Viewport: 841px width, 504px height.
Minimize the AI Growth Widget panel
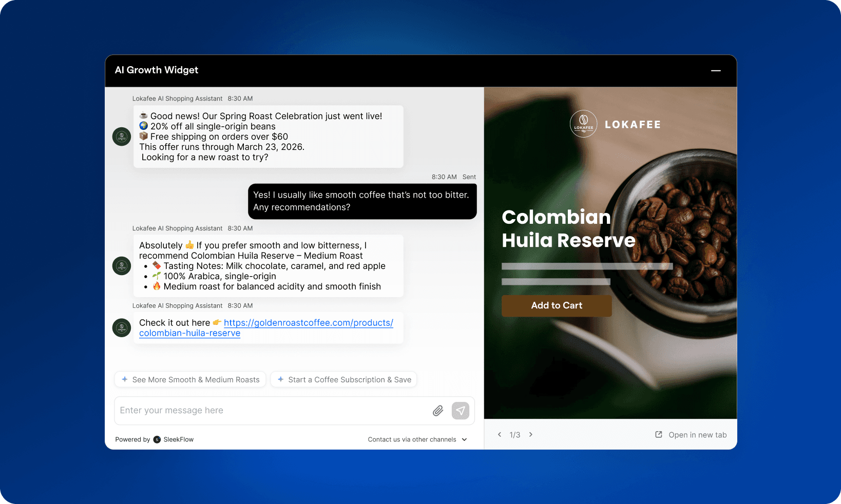tap(716, 71)
